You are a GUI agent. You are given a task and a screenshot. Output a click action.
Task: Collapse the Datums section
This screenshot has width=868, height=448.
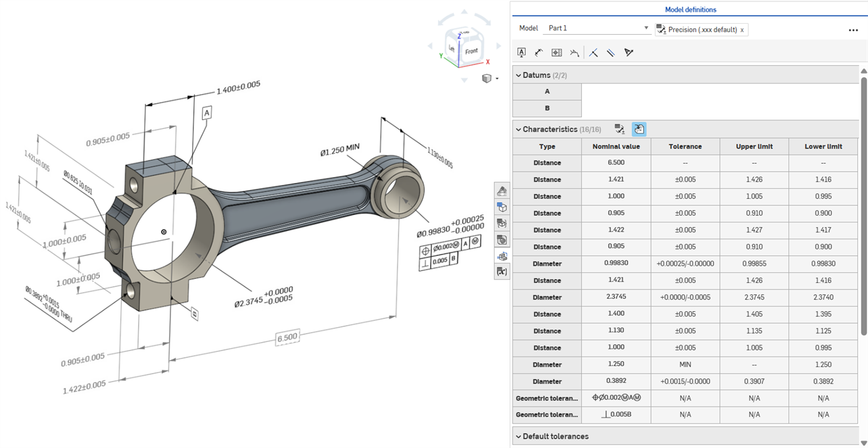tap(520, 75)
